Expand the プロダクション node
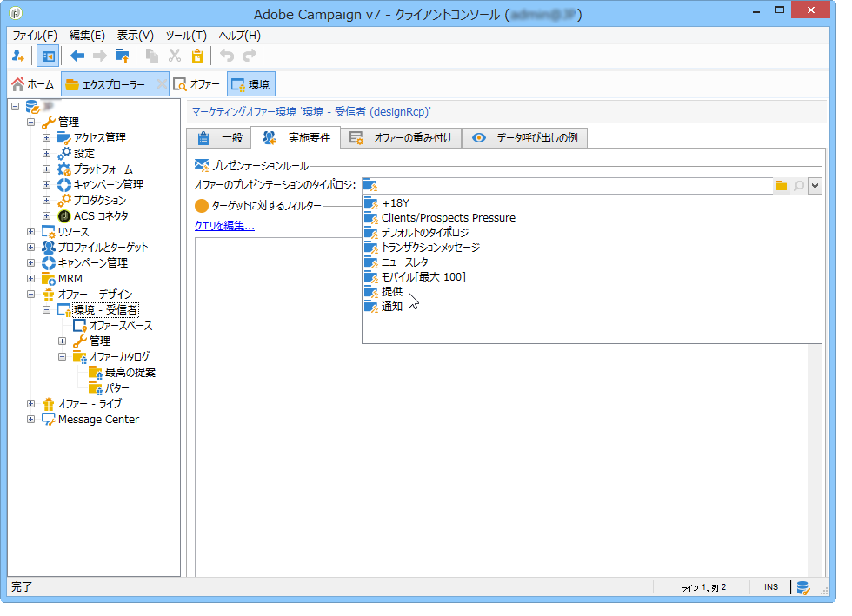The image size is (852, 616). (47, 201)
